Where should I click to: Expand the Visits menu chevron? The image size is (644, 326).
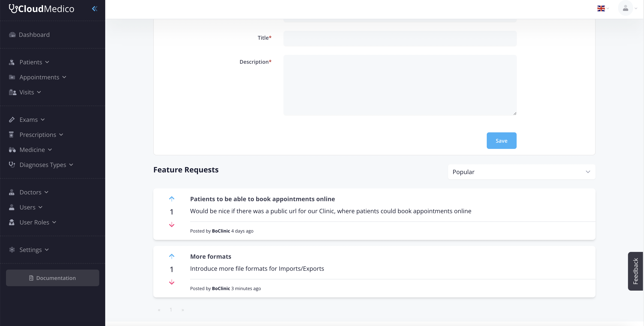click(39, 92)
